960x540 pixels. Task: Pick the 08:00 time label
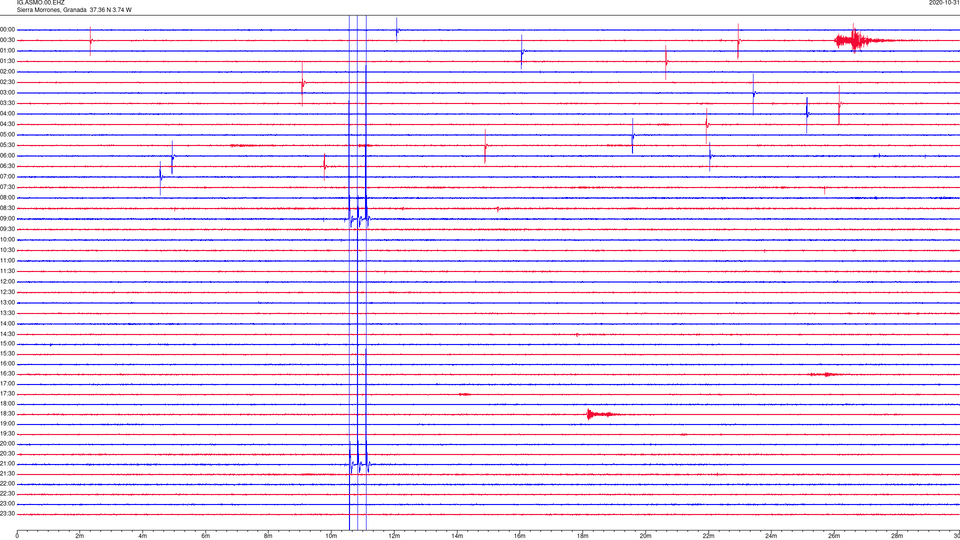[x=7, y=198]
